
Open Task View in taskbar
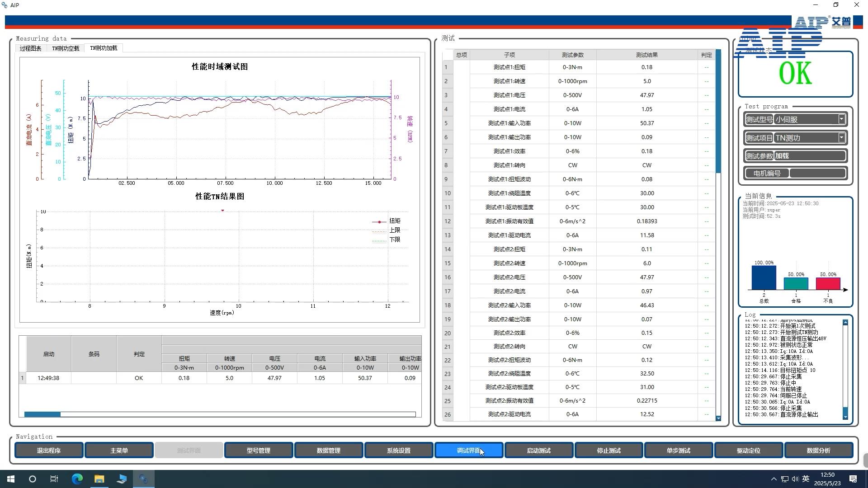pyautogui.click(x=54, y=479)
